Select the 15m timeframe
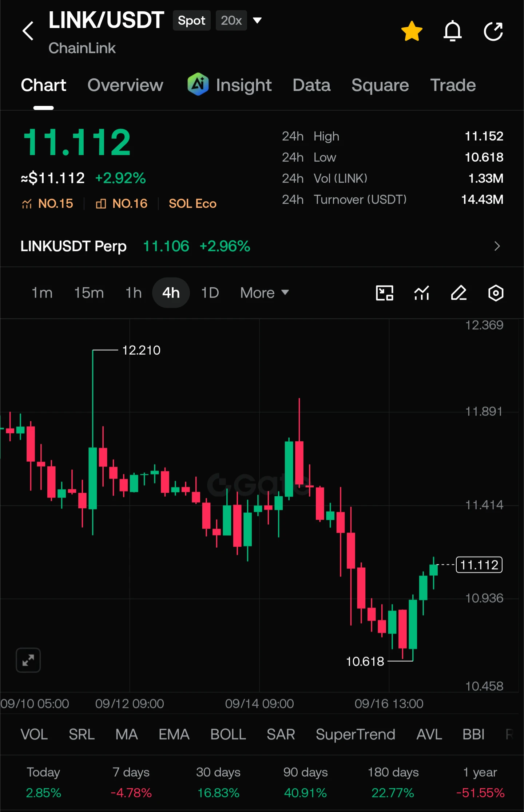 [x=89, y=293]
